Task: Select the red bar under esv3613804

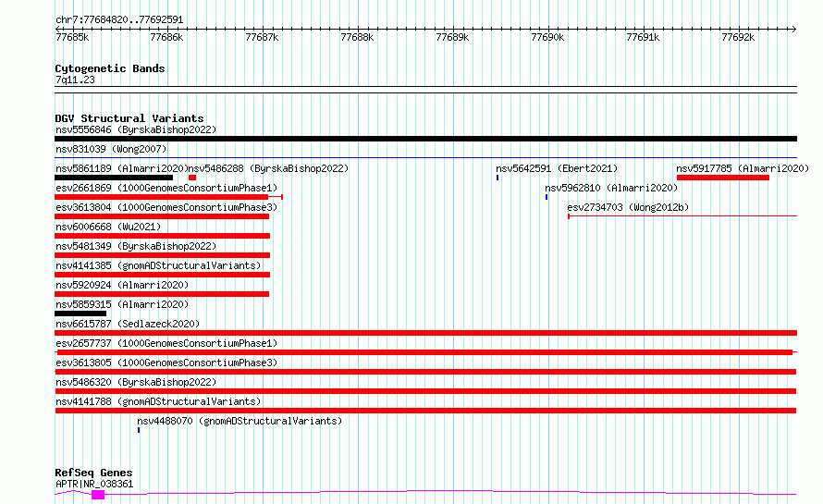Action: coord(162,216)
